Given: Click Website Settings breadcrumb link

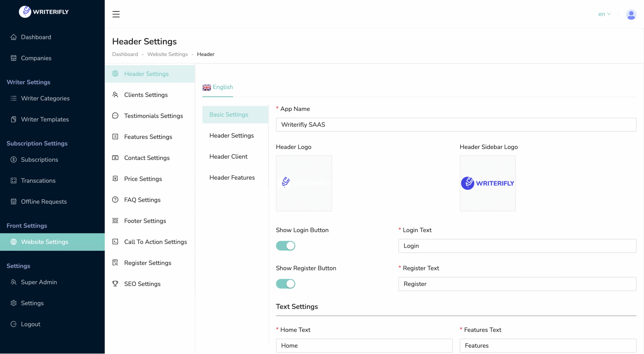Looking at the screenshot, I should [167, 54].
